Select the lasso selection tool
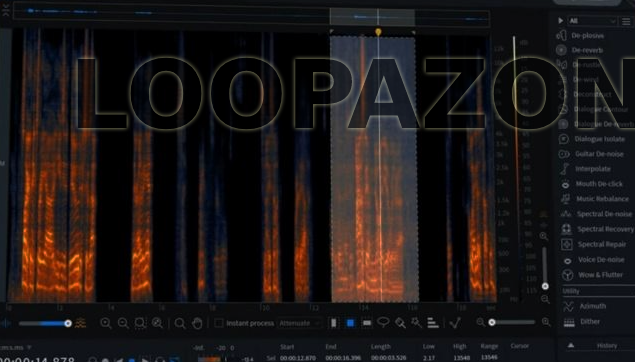 tap(383, 322)
